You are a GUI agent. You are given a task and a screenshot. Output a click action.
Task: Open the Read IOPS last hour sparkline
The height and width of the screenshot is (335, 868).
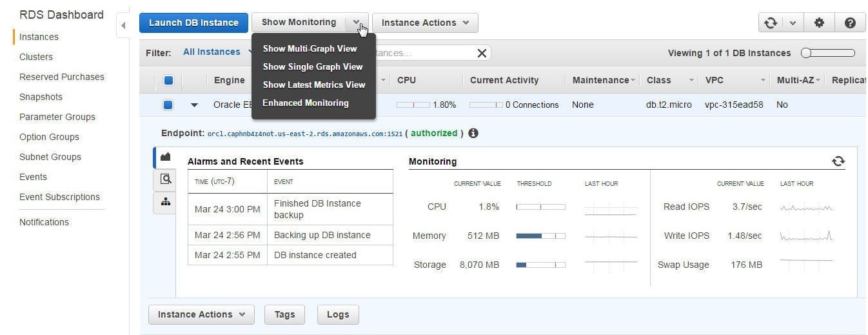pyautogui.click(x=806, y=208)
